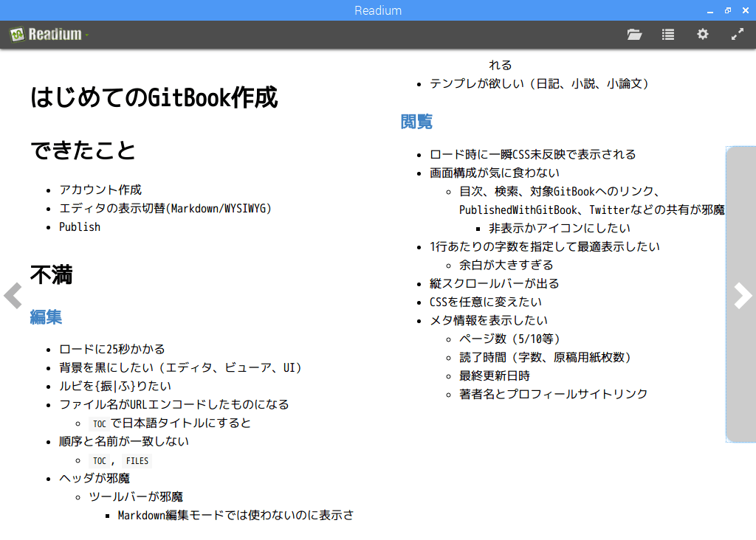Click 目次、検索、対象GitBookへのリンク line

560,191
